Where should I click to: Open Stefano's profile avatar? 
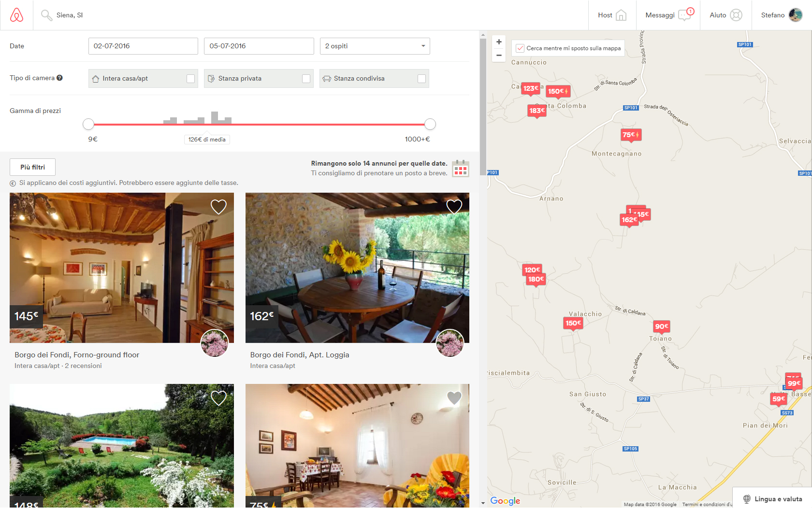tap(795, 15)
